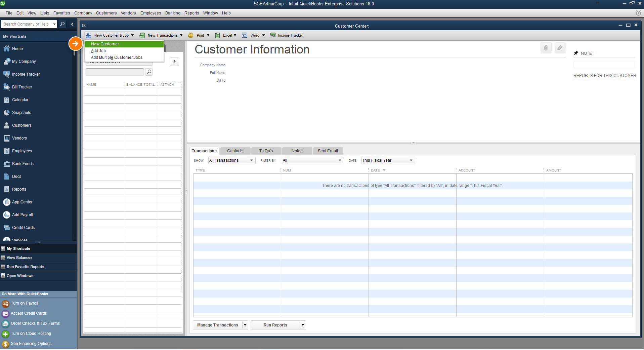The height and width of the screenshot is (350, 644).
Task: Click the customer list search field
Action: (x=115, y=72)
